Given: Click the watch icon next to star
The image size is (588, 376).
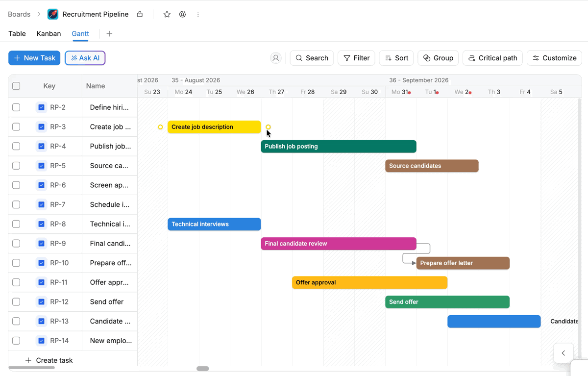Looking at the screenshot, I should coord(182,14).
